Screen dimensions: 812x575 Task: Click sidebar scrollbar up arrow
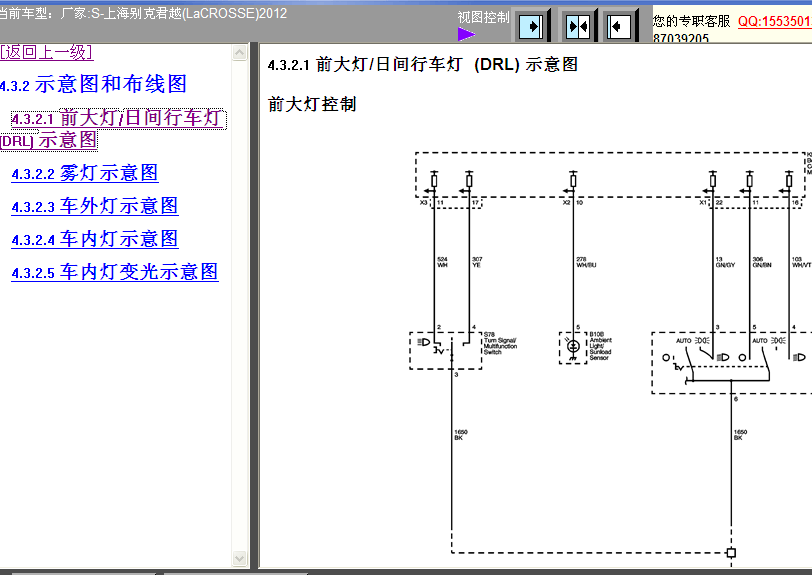240,52
